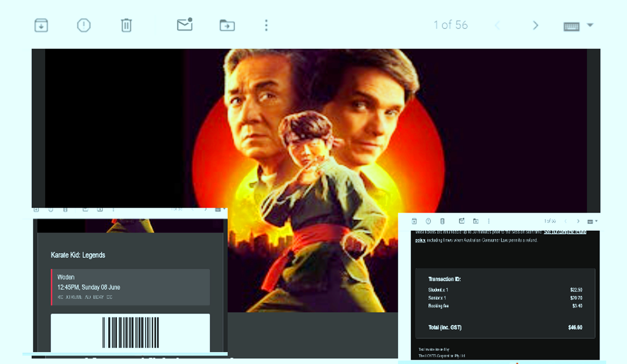Image resolution: width=627 pixels, height=364 pixels.
Task: Click the 'Transaction ID:' label
Action: (445, 279)
